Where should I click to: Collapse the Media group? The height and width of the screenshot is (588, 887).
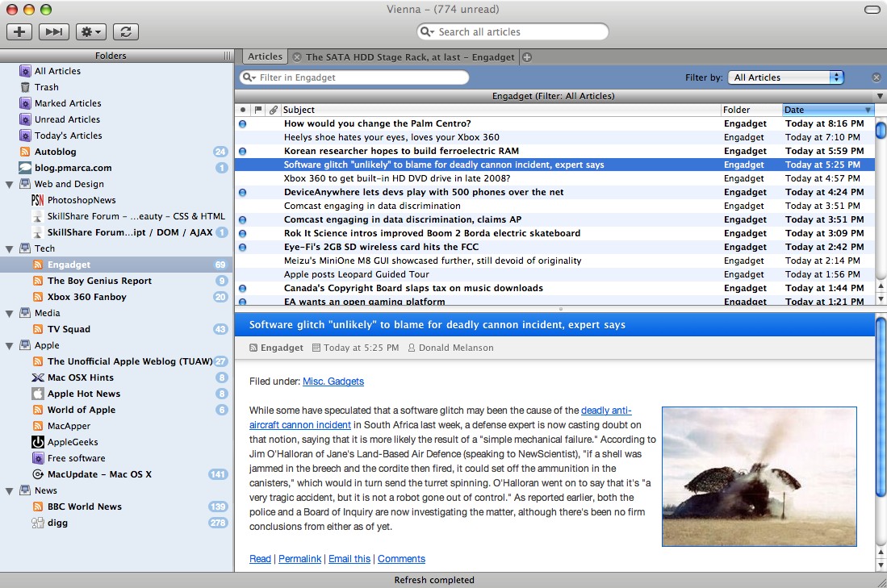(x=9, y=313)
